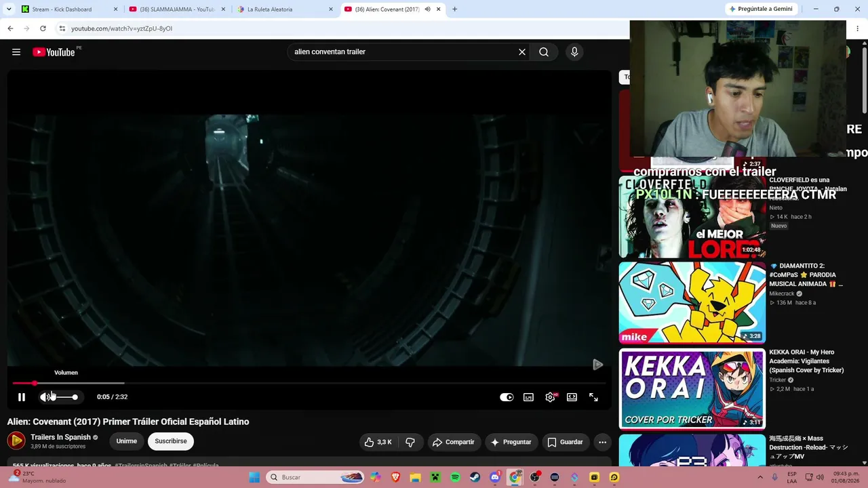Click the taskbar Buscar search box
The image size is (868, 488).
tap(315, 477)
